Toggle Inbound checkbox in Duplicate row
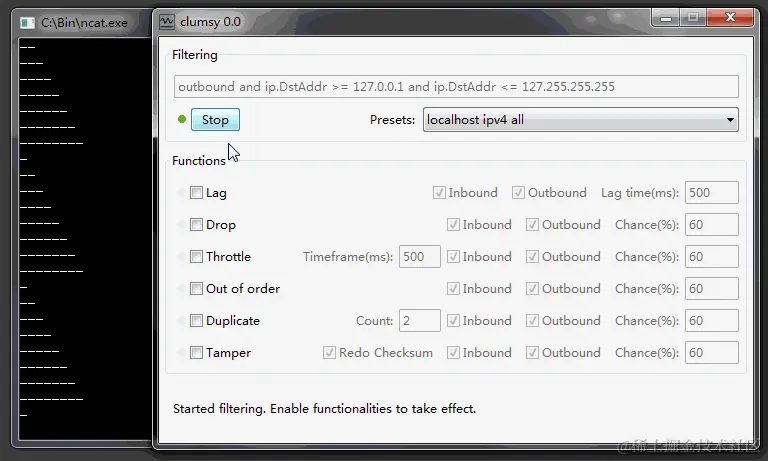This screenshot has height=461, width=768. click(x=454, y=320)
